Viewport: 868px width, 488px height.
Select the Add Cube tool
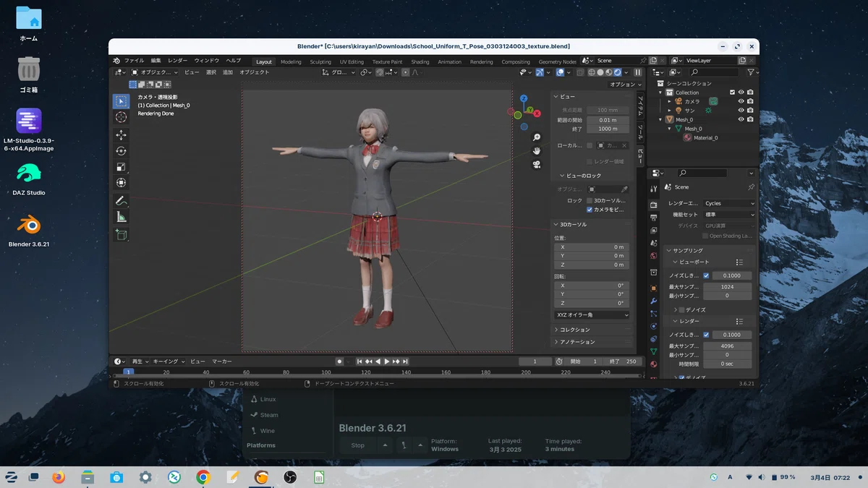pos(121,234)
